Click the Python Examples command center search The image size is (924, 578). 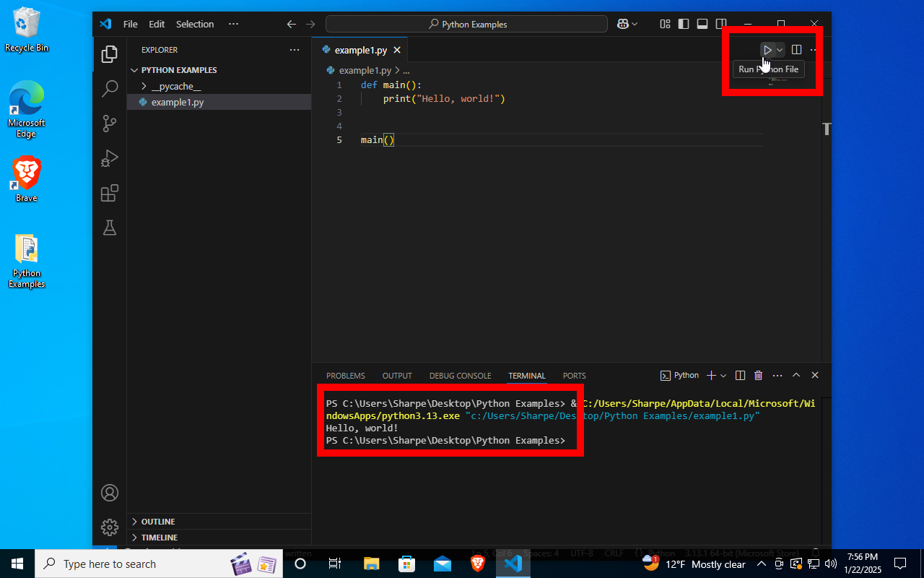tap(466, 24)
